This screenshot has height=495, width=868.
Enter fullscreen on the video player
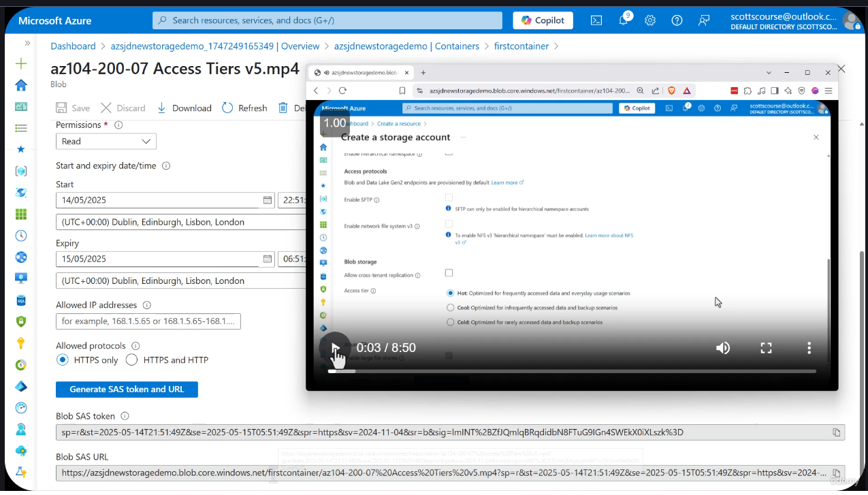click(765, 347)
